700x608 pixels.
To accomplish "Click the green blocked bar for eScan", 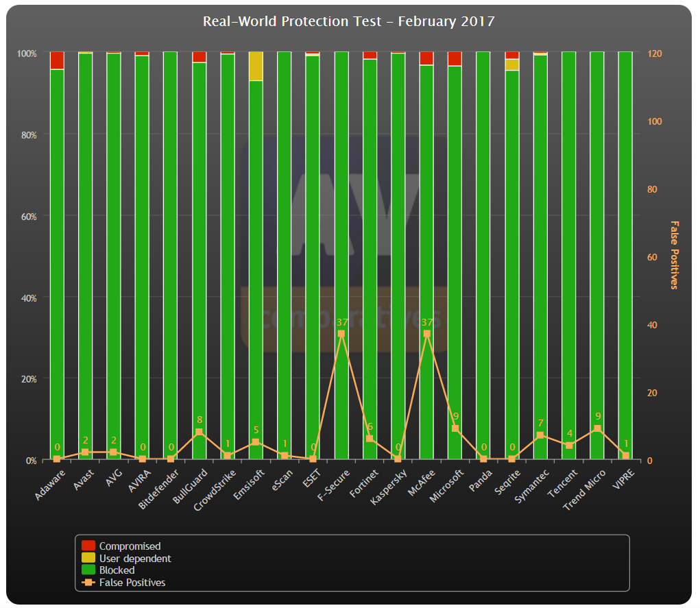I will [x=285, y=256].
